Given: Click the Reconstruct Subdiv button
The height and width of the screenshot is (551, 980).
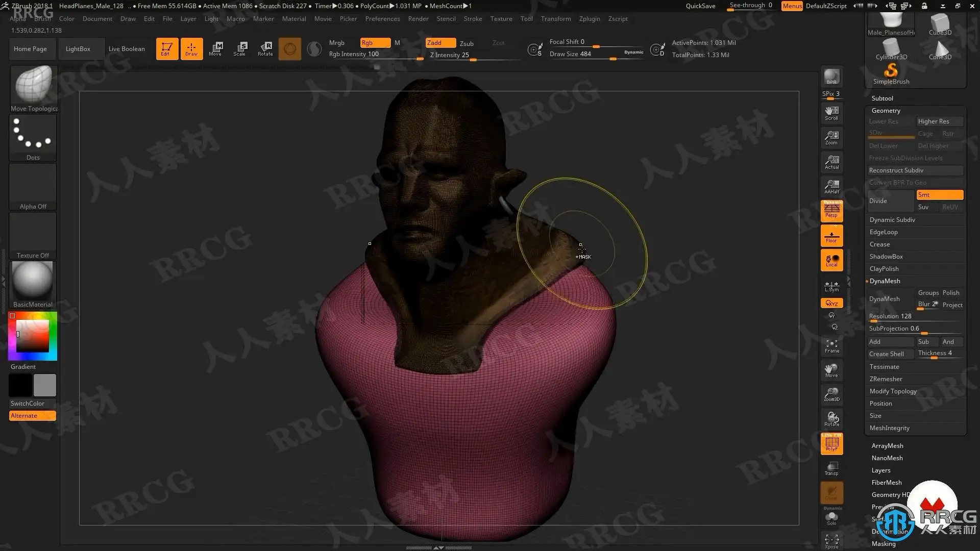Looking at the screenshot, I should click(x=916, y=170).
